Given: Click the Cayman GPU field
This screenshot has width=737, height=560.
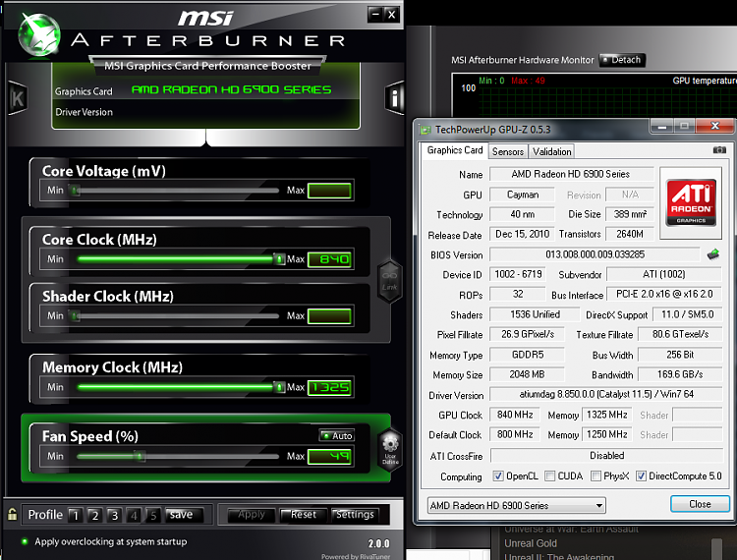Looking at the screenshot, I should [522, 195].
